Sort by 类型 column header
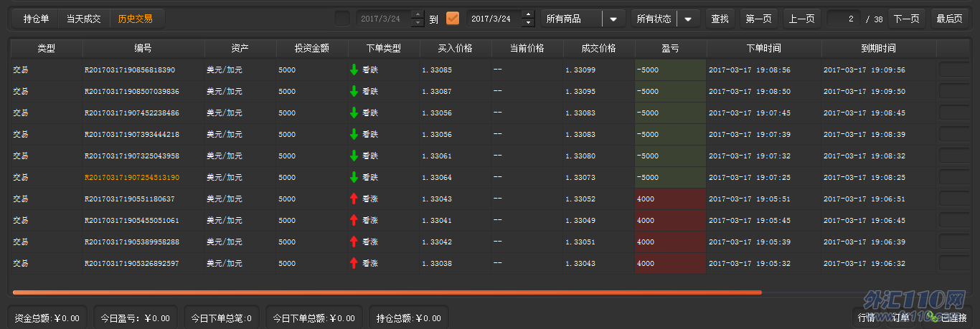The height and width of the screenshot is (329, 980). [x=47, y=48]
